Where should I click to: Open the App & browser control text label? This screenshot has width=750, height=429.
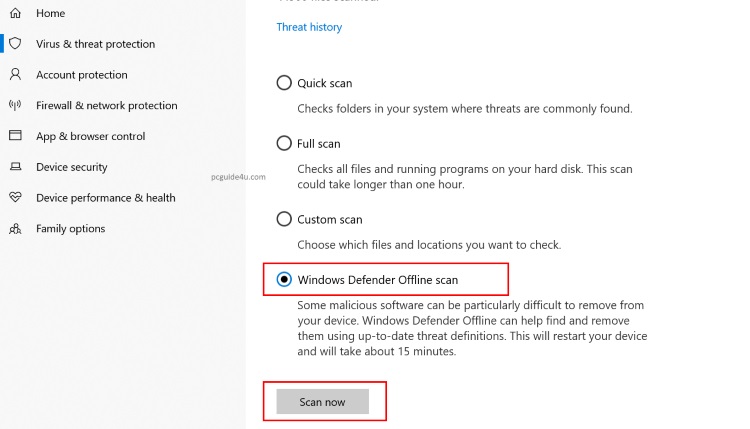pos(90,136)
